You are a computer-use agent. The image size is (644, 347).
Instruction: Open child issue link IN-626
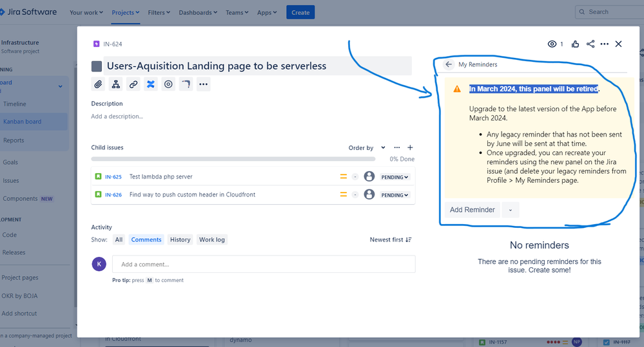pyautogui.click(x=113, y=195)
